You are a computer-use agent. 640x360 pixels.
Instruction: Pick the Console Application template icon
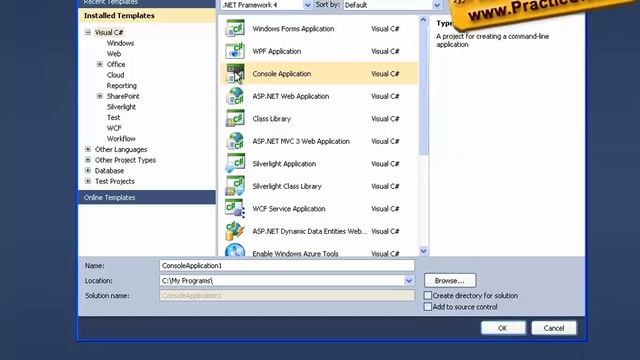pos(235,73)
